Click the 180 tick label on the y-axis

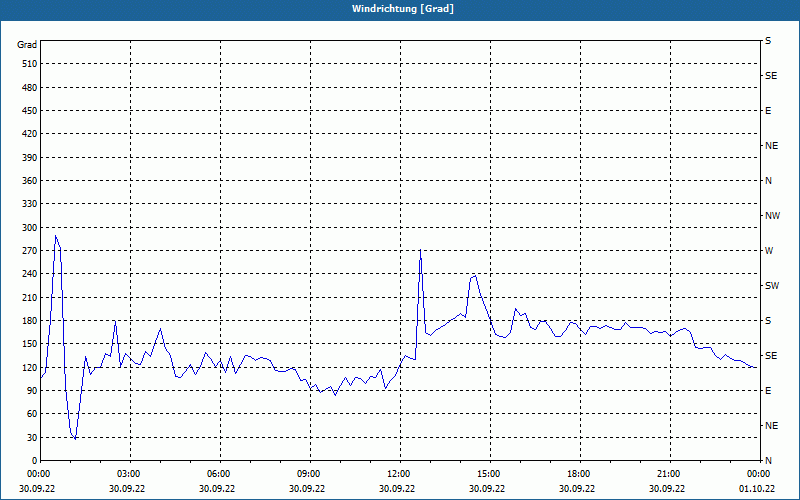coord(27,321)
